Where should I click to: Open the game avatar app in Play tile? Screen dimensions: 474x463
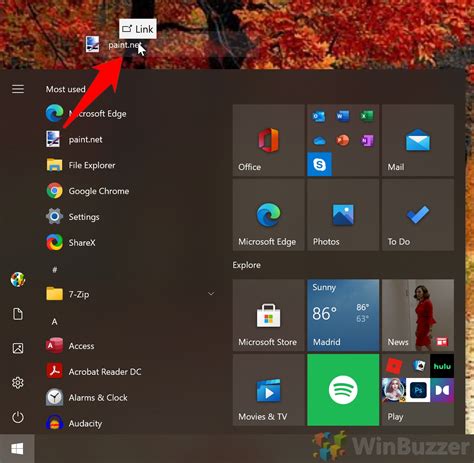tap(394, 390)
